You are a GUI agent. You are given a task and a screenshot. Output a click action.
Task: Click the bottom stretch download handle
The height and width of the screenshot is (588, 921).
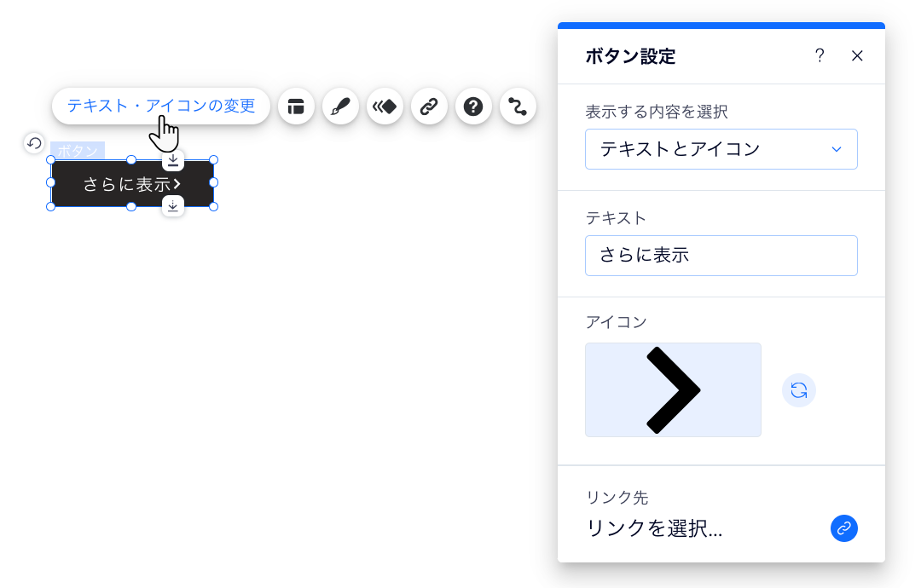click(x=172, y=206)
